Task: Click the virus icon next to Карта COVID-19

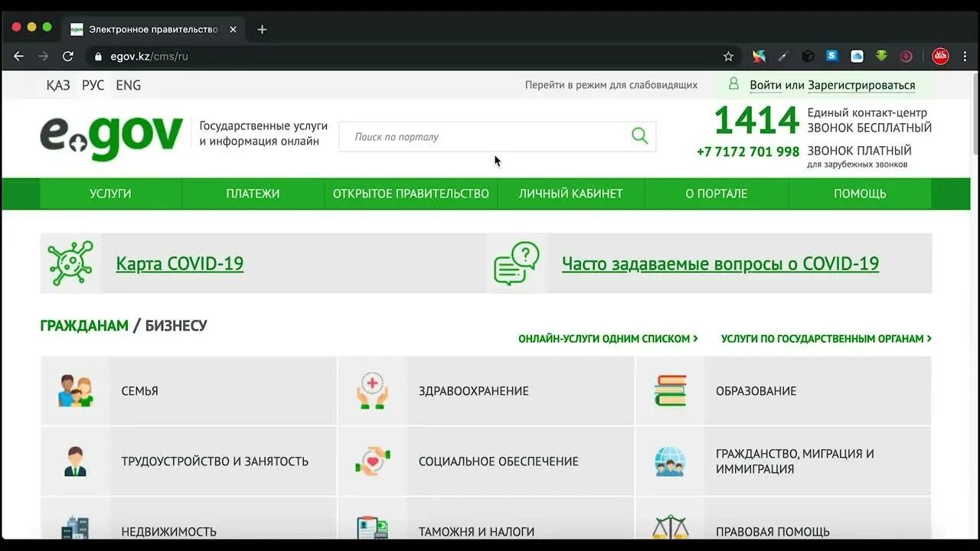Action: (70, 262)
